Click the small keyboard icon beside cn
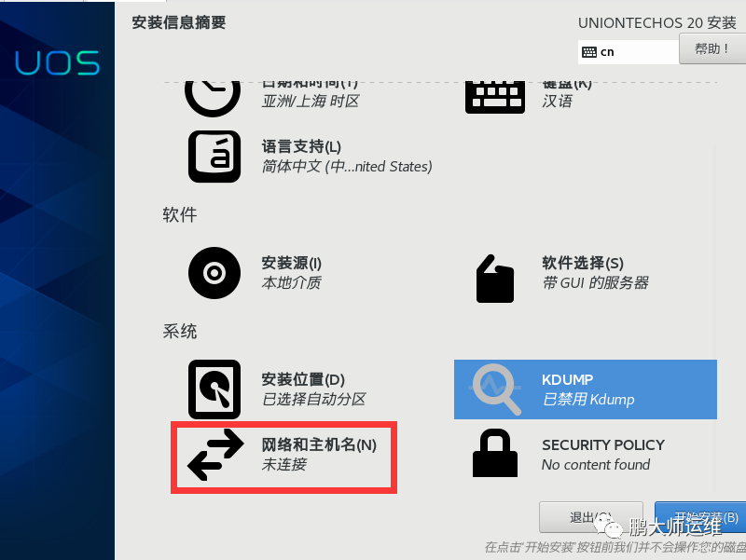746x560 pixels. [589, 52]
